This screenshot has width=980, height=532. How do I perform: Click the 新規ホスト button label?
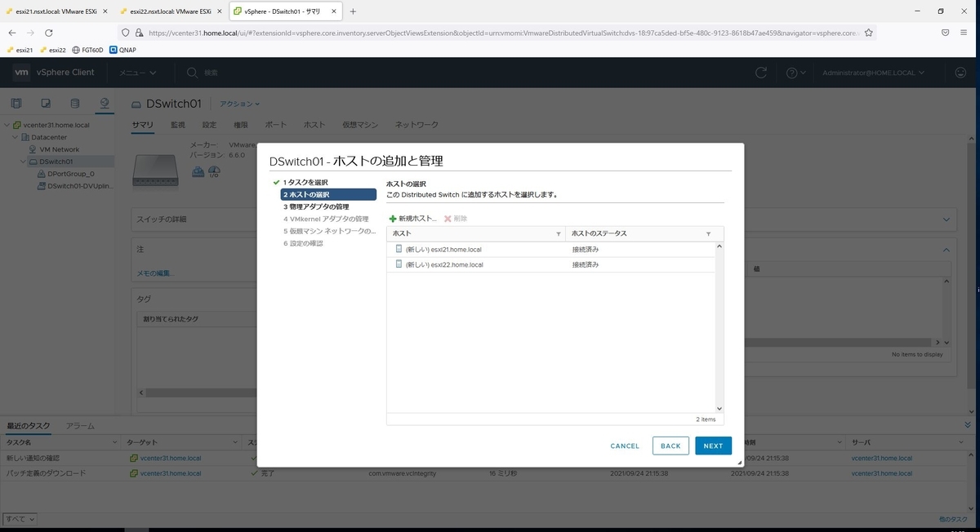point(418,219)
